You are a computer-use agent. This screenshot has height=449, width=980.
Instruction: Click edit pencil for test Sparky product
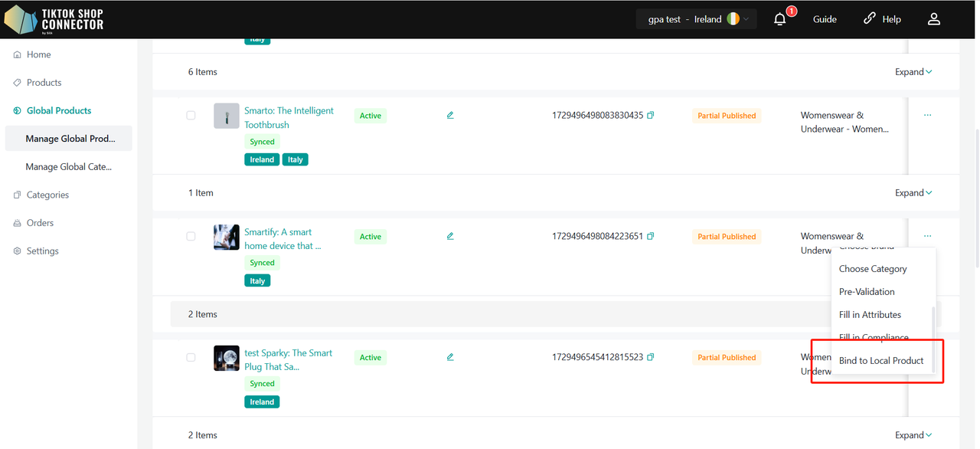pos(450,357)
